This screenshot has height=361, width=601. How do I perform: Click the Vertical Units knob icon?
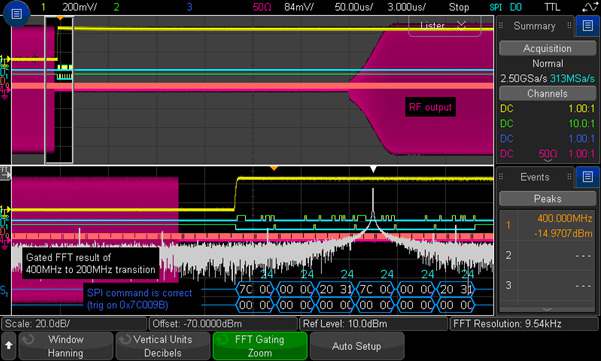click(x=125, y=340)
